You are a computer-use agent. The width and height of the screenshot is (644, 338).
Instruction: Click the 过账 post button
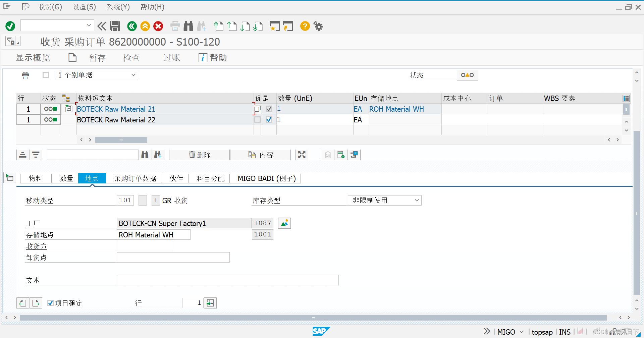172,58
